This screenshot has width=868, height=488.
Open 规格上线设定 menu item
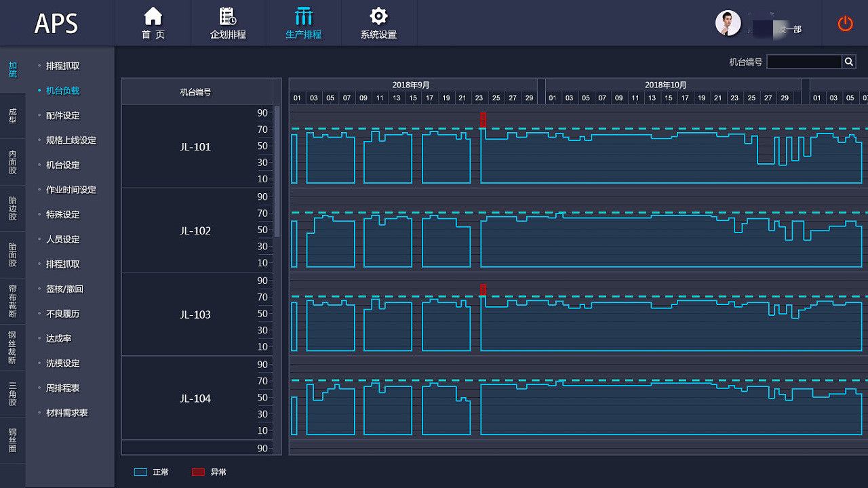tap(71, 140)
